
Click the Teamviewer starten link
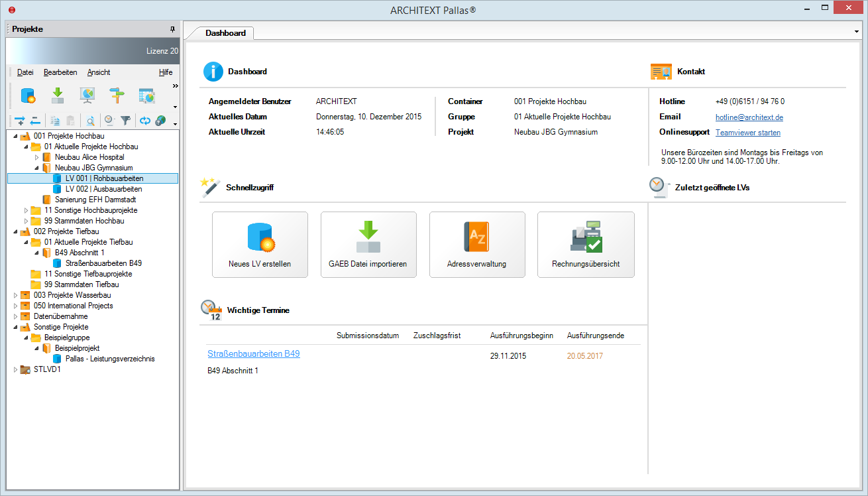tap(748, 133)
